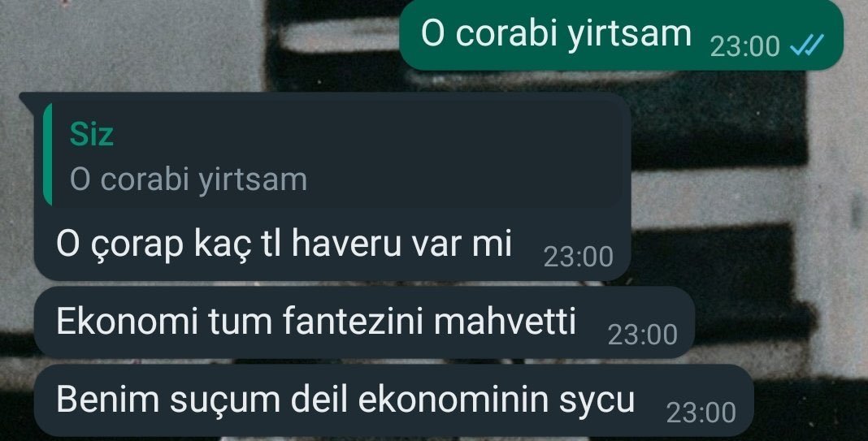Click quoted text 'O corabi yirtsam' in reply
The image size is (868, 441).
point(189,179)
